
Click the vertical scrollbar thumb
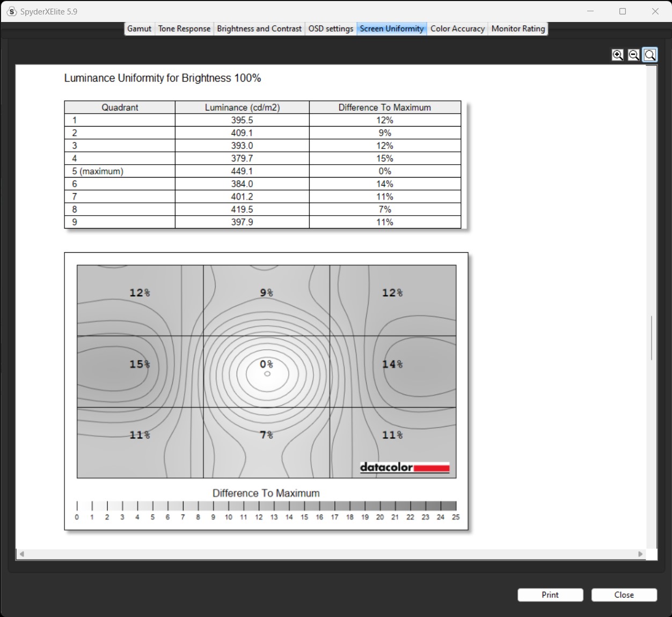tap(652, 338)
